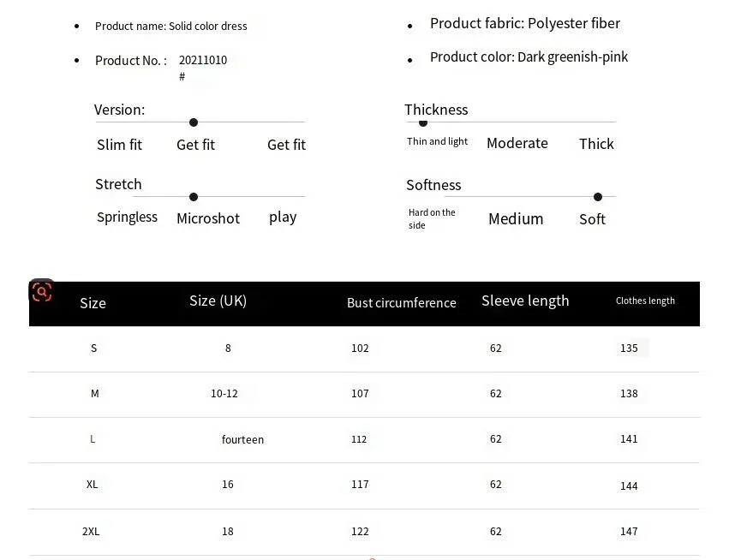The image size is (747, 560).
Task: Click the Microshot stretch label
Action: [x=208, y=218]
